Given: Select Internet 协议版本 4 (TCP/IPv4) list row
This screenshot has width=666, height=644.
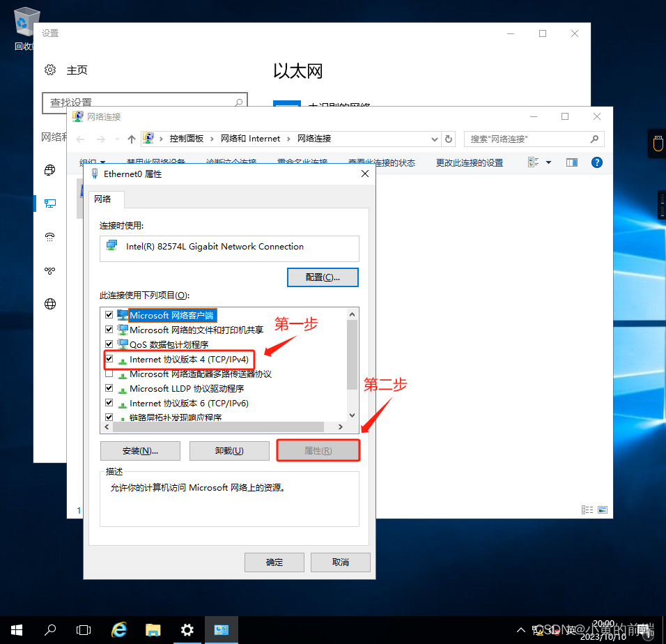Looking at the screenshot, I should [x=189, y=360].
